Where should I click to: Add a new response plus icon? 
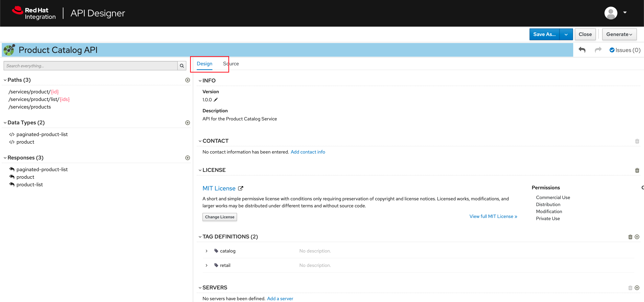coord(187,157)
